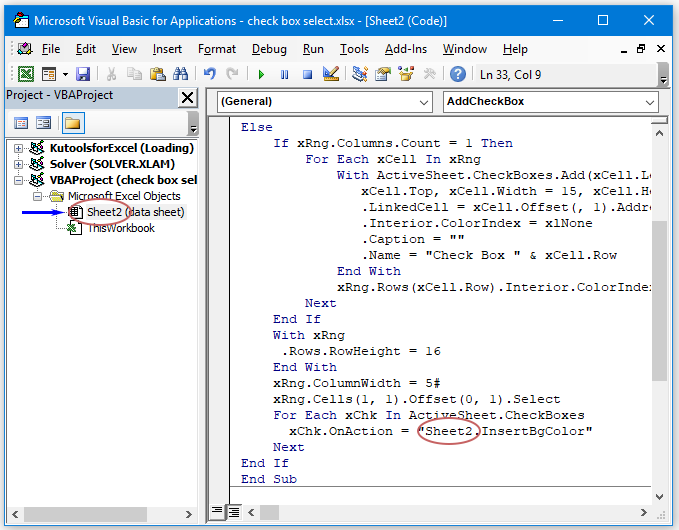The image size is (679, 530).
Task: Toggle Folders view in Project panel
Action: point(72,122)
